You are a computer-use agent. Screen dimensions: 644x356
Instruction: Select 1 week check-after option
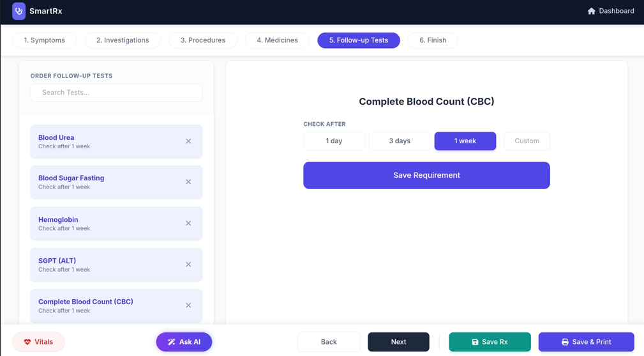(465, 141)
